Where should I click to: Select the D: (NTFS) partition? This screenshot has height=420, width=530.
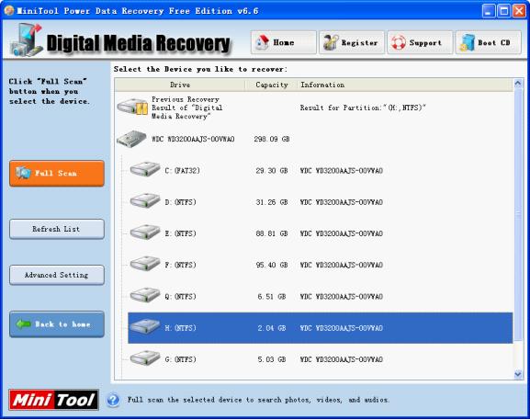[x=320, y=202]
